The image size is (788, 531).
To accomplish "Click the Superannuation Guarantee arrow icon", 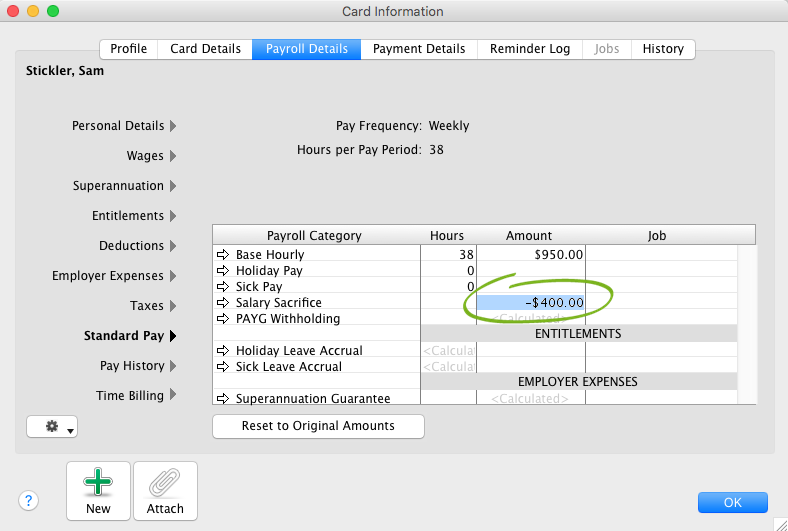I will [x=223, y=399].
